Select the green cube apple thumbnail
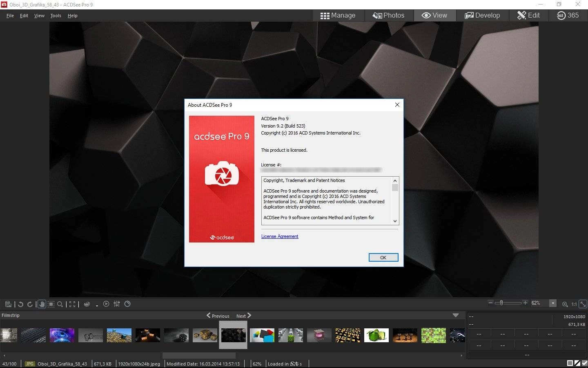588x368 pixels. 376,335
